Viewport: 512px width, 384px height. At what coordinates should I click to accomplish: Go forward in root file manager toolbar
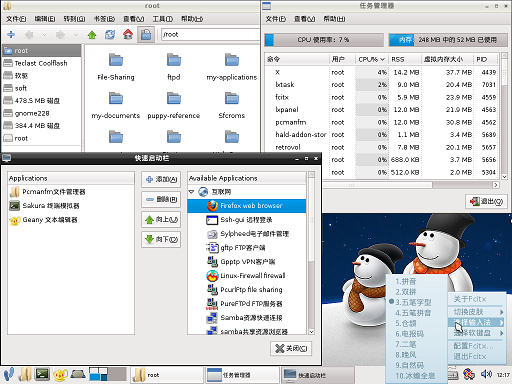point(60,34)
